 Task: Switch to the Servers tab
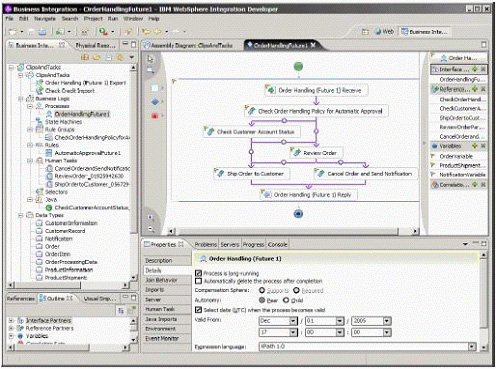pyautogui.click(x=230, y=244)
